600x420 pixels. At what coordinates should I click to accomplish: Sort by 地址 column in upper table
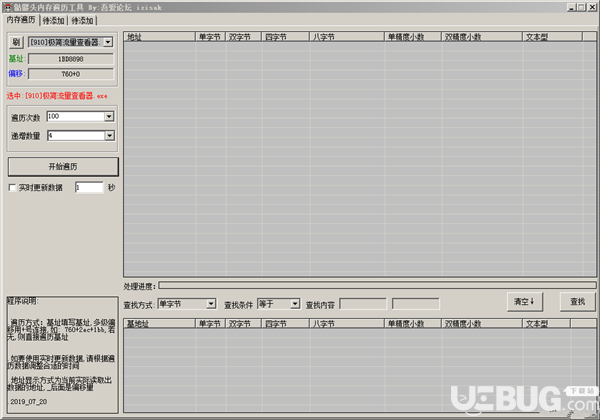pos(160,37)
